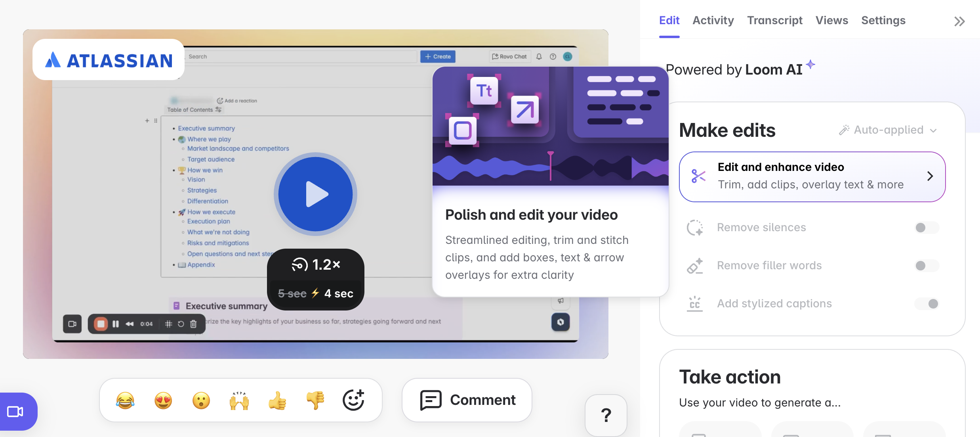Change playback speed from 1.2×

point(316,264)
